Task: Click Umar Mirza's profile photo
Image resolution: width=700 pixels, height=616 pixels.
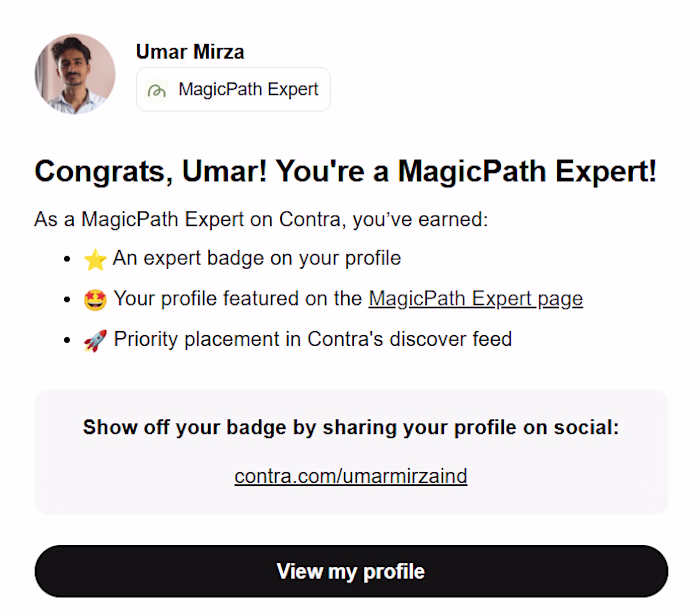Action: (75, 74)
